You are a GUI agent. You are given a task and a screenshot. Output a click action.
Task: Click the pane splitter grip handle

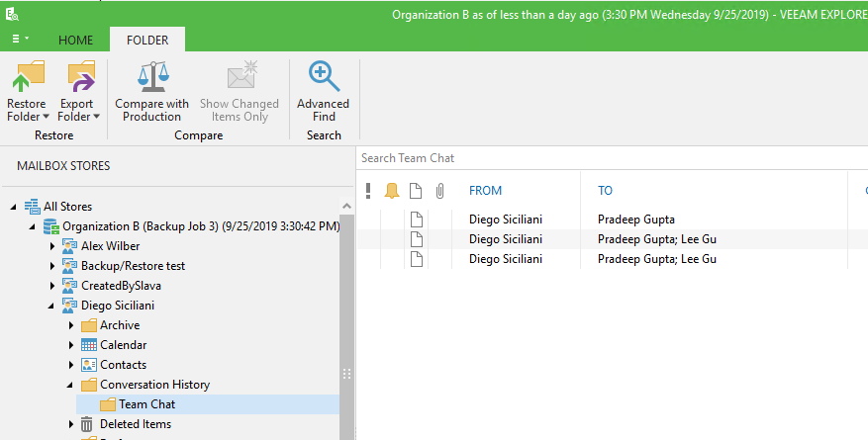pyautogui.click(x=346, y=374)
